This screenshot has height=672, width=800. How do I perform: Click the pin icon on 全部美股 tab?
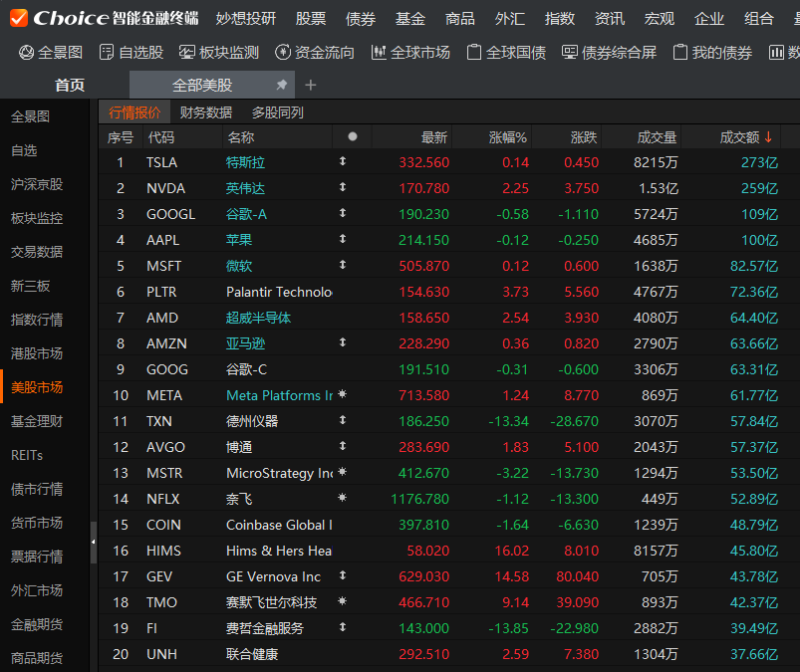[282, 85]
